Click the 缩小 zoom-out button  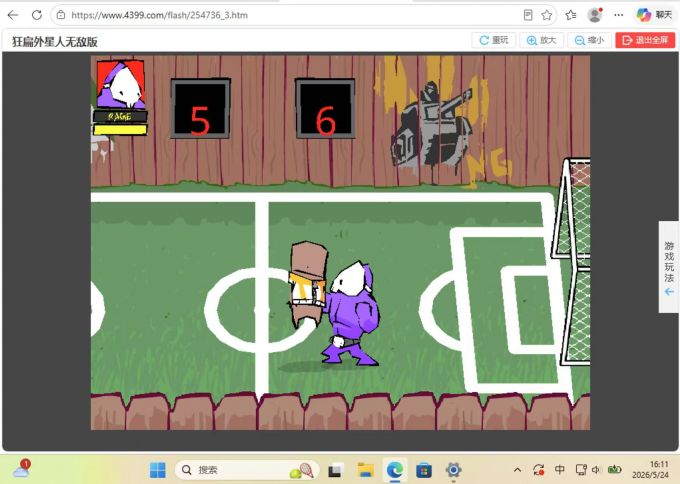pos(589,40)
